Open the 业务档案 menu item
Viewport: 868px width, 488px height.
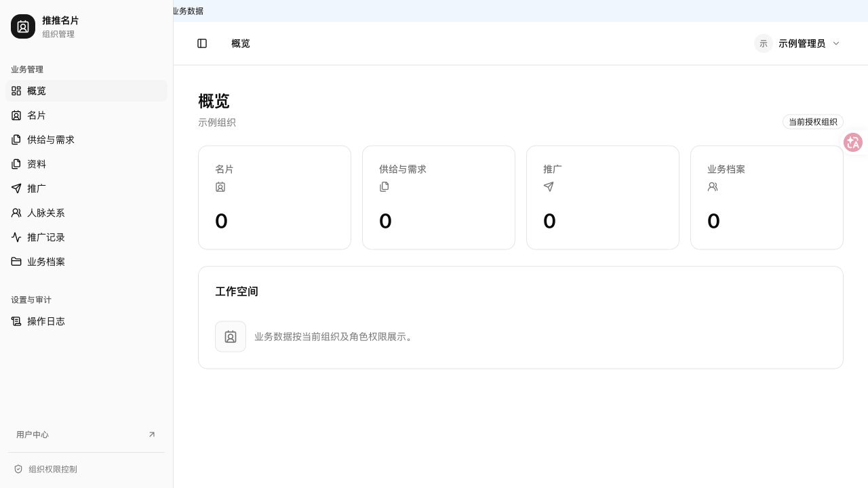point(86,262)
